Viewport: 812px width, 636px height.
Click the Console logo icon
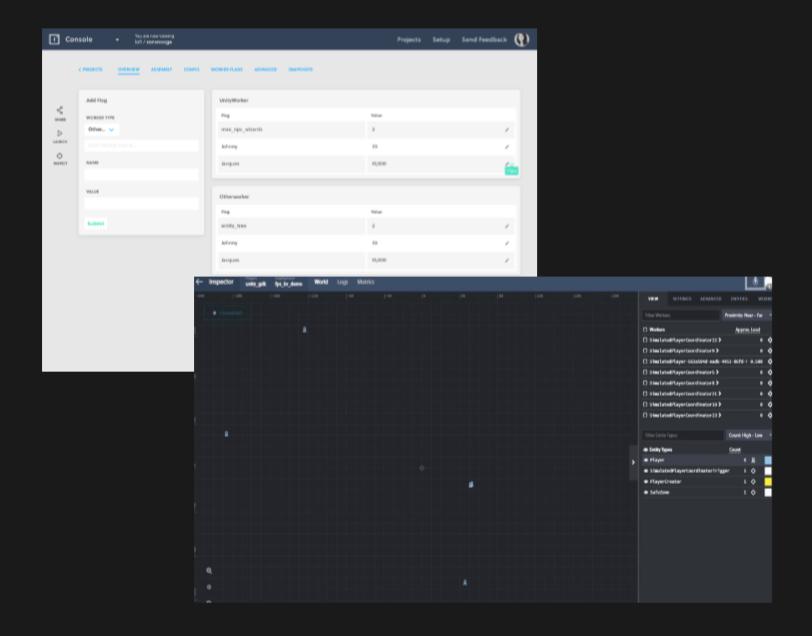point(54,39)
